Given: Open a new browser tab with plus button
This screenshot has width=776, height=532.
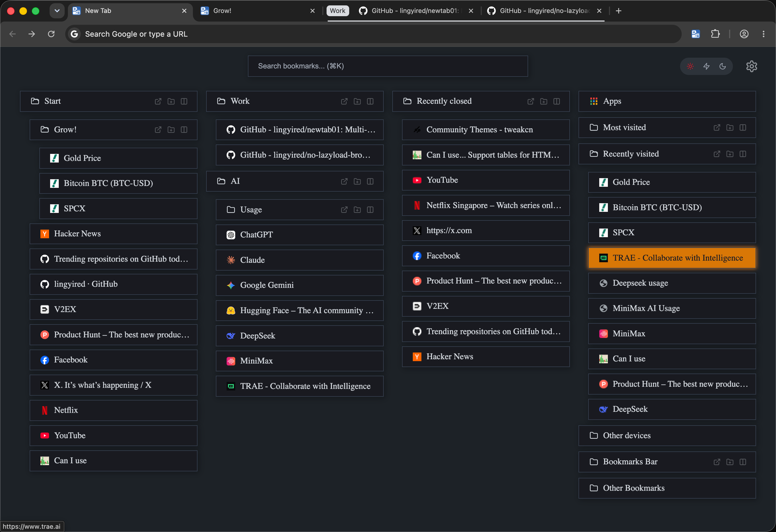Looking at the screenshot, I should click(x=618, y=11).
